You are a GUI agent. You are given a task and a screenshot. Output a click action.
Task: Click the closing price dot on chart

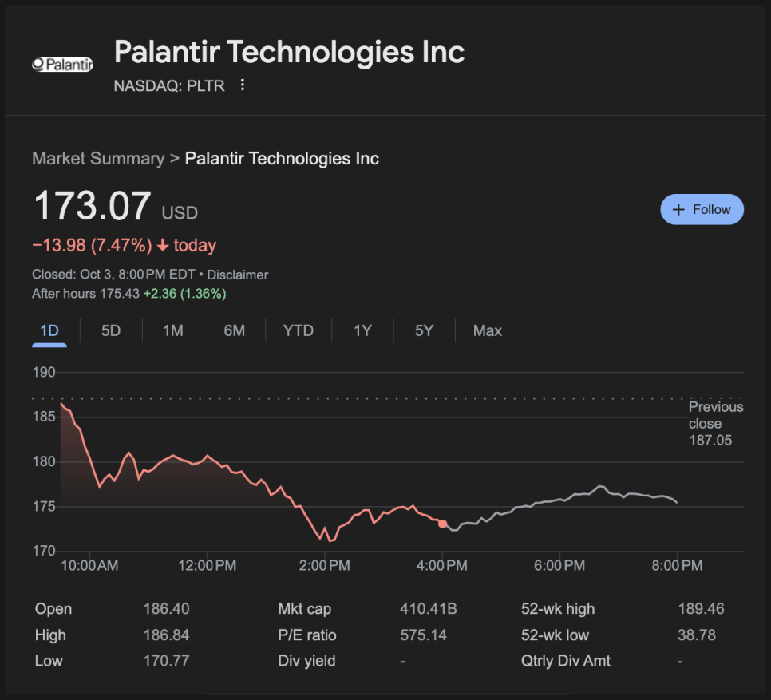443,524
